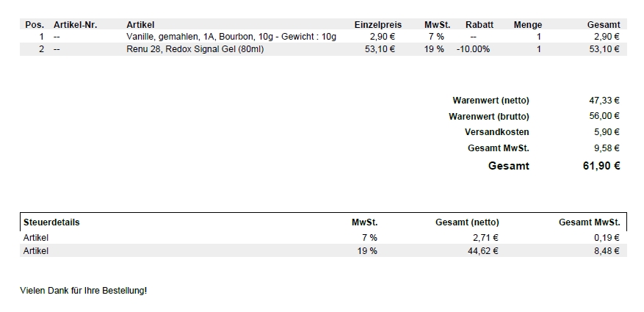Viewport: 644px width, 312px height.
Task: Click the Warenwert (brutto) label
Action: tap(489, 117)
